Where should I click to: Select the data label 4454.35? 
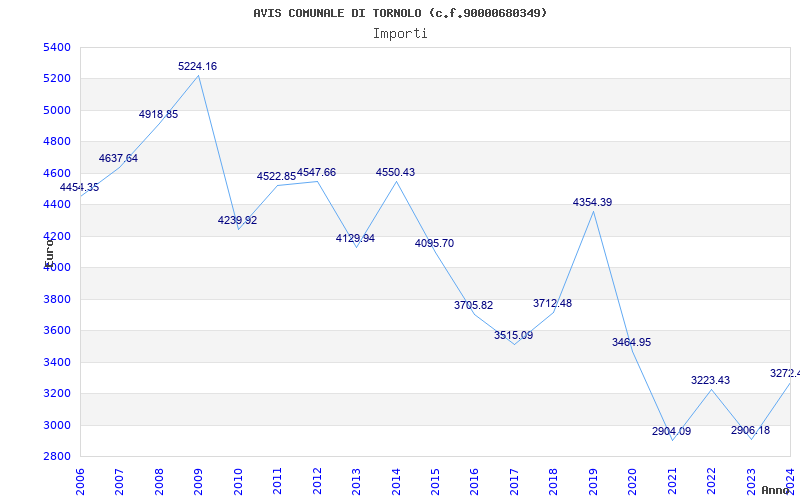(x=79, y=187)
